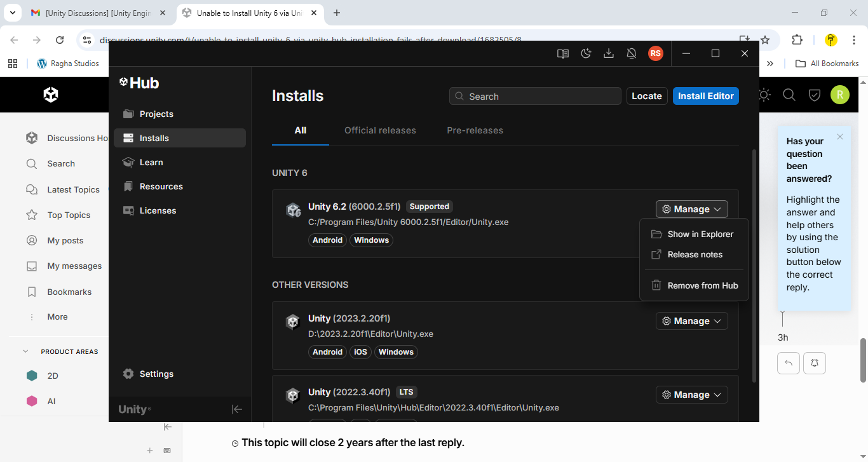The image size is (868, 462).
Task: Click the Install Editor button
Action: tap(705, 95)
